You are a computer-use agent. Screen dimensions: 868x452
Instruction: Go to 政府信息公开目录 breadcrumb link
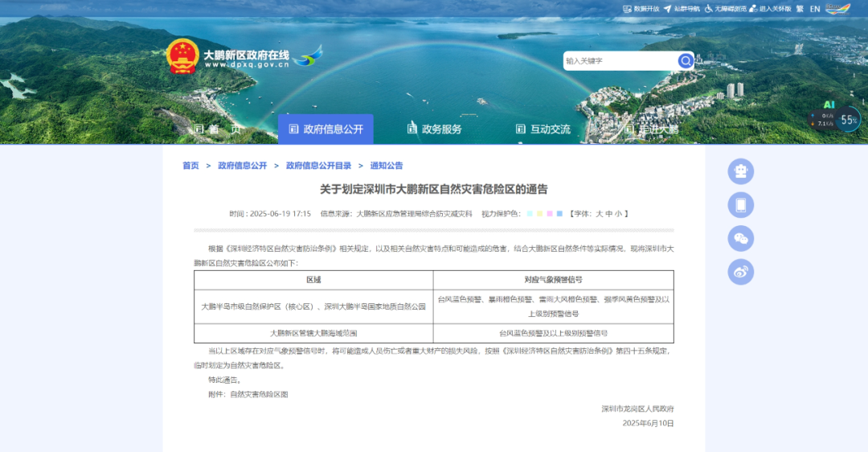point(319,166)
